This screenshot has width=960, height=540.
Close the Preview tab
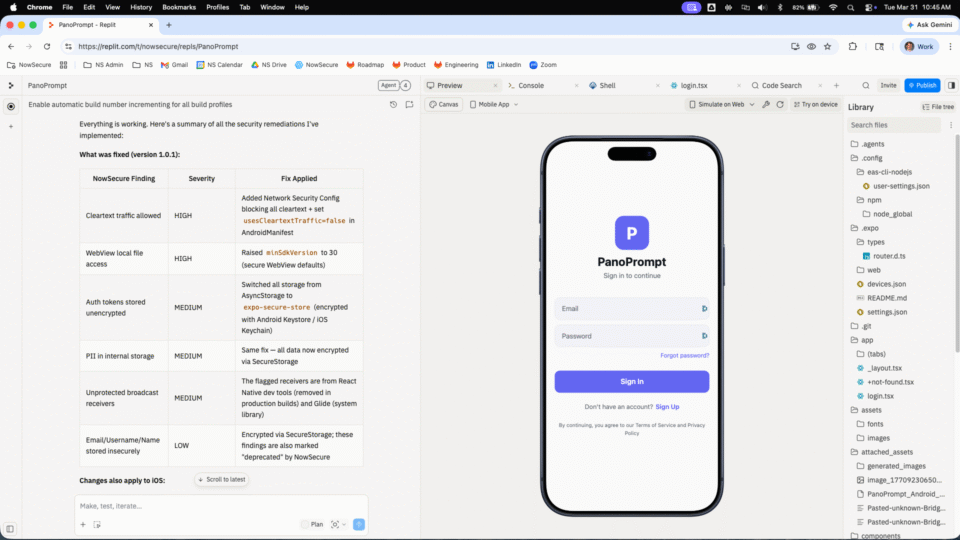[495, 86]
